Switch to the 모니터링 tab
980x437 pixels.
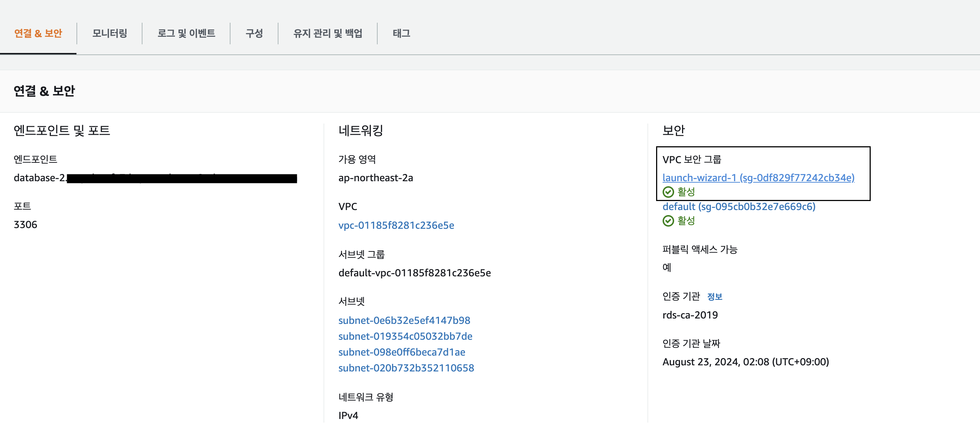pyautogui.click(x=110, y=34)
